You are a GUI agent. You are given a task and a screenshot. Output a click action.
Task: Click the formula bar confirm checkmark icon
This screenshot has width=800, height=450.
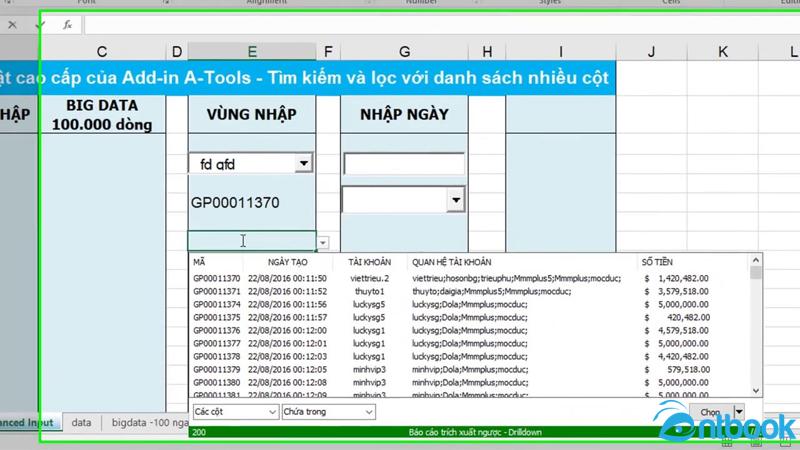pyautogui.click(x=40, y=24)
